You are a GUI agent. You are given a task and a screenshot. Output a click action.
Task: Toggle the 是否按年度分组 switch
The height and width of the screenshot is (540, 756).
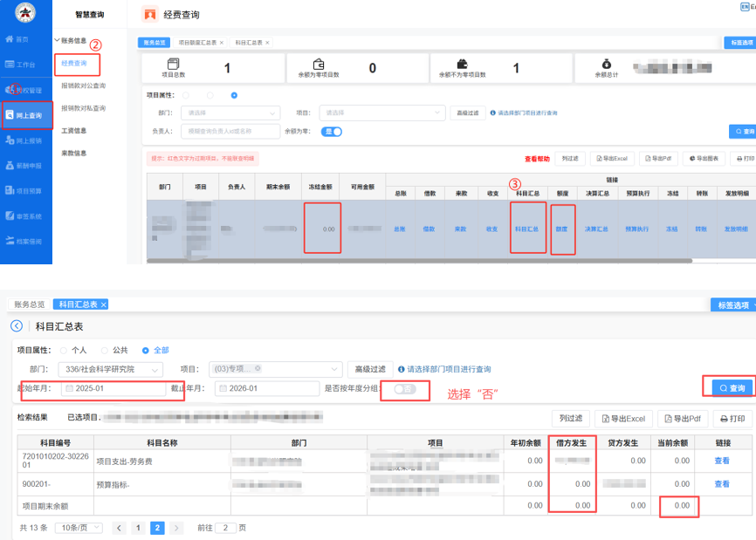click(x=405, y=388)
